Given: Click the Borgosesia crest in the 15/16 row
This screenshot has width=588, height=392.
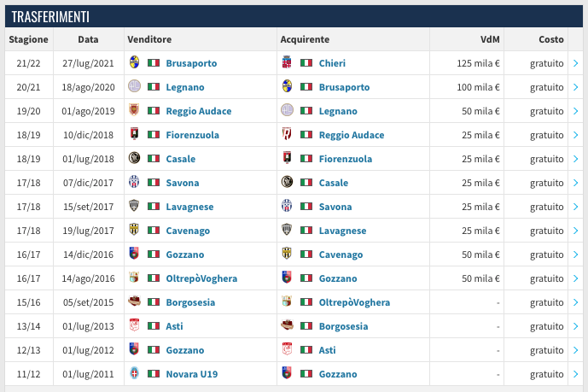Looking at the screenshot, I should [134, 302].
